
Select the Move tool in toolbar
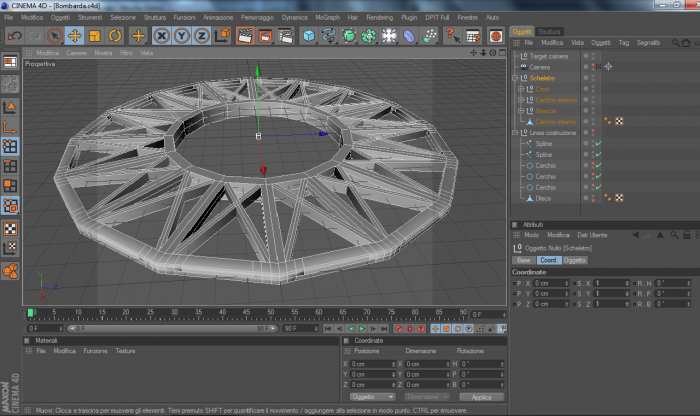[75, 36]
